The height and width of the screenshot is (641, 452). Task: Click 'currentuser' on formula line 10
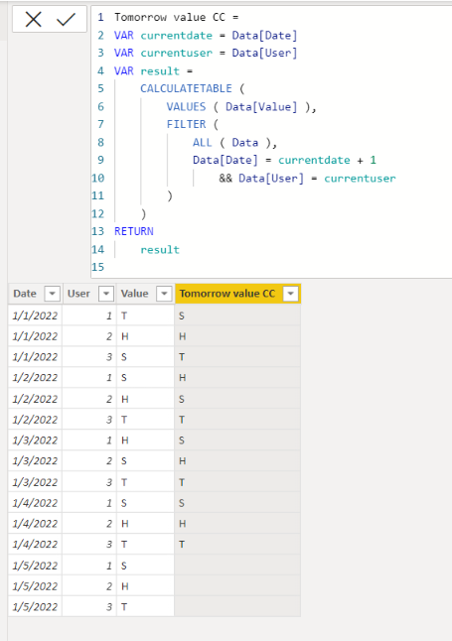tap(360, 178)
